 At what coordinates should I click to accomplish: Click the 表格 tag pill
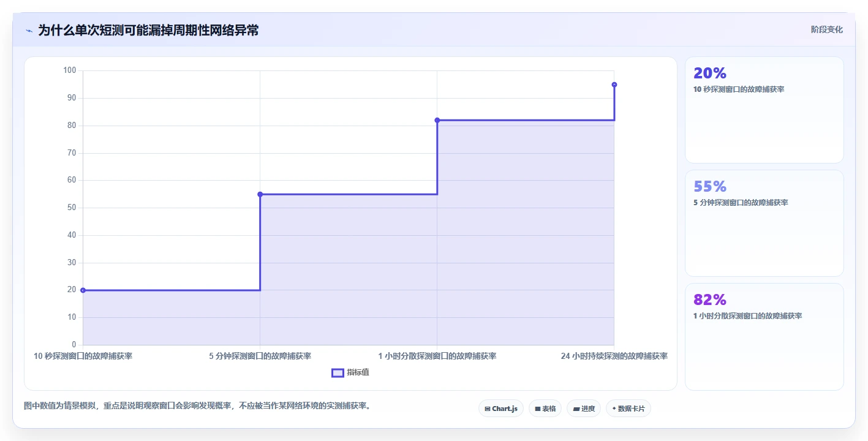click(545, 409)
